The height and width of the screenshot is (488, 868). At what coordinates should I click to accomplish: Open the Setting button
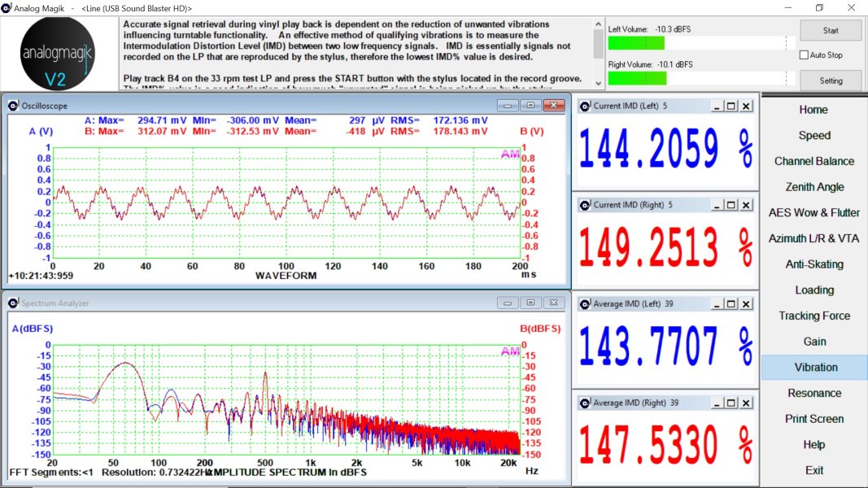[x=831, y=81]
